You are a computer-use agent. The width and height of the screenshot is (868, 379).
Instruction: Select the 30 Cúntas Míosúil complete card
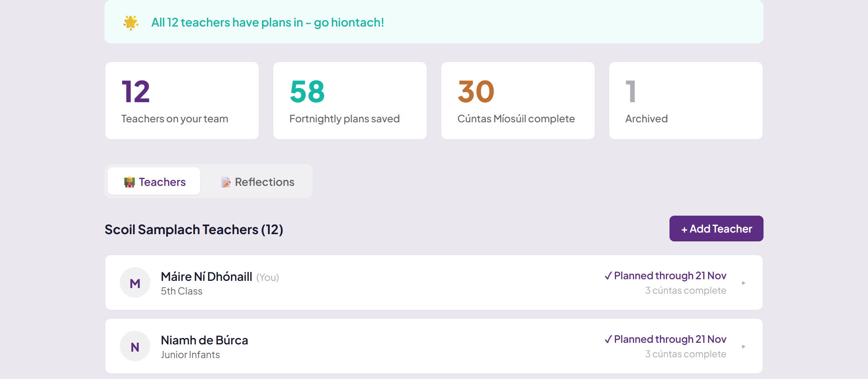point(518,101)
